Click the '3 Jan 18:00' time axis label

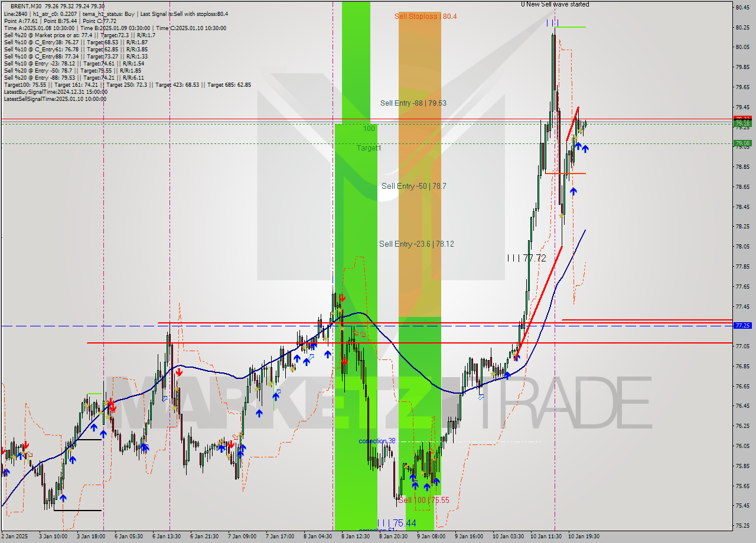(x=90, y=537)
